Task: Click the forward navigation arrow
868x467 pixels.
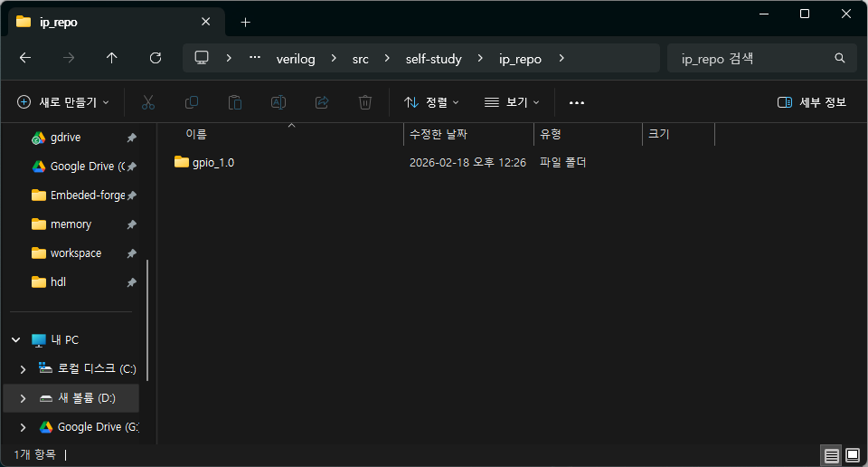Action: [x=69, y=58]
